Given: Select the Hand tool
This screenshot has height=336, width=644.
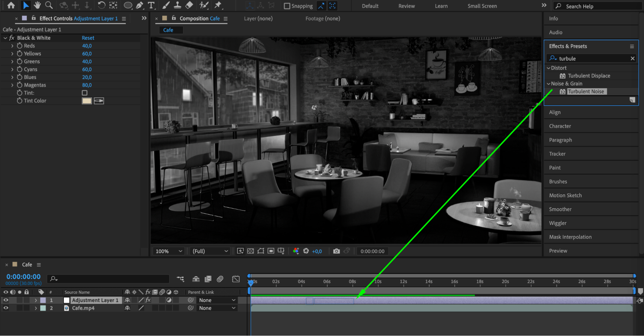Looking at the screenshot, I should tap(37, 5).
